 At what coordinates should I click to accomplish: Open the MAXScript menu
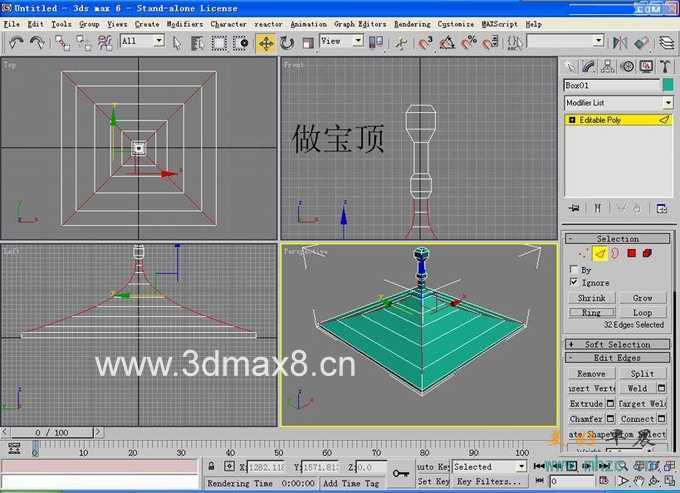click(500, 24)
